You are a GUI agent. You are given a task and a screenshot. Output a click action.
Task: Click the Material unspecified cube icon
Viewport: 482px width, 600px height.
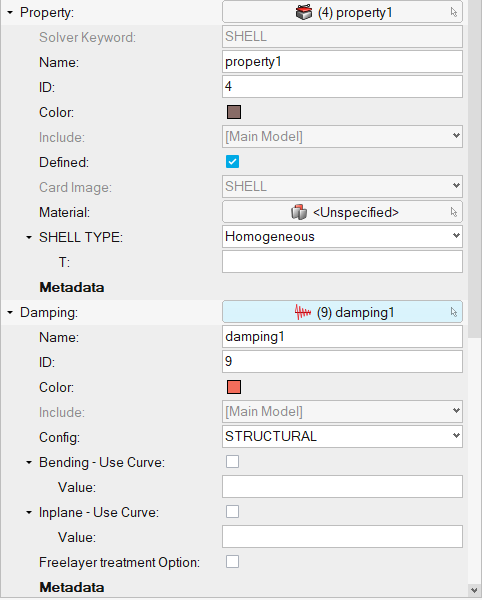(x=299, y=212)
